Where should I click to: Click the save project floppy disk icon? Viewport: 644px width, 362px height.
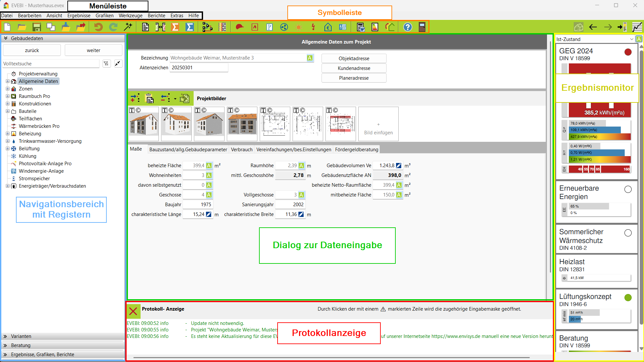[36, 27]
